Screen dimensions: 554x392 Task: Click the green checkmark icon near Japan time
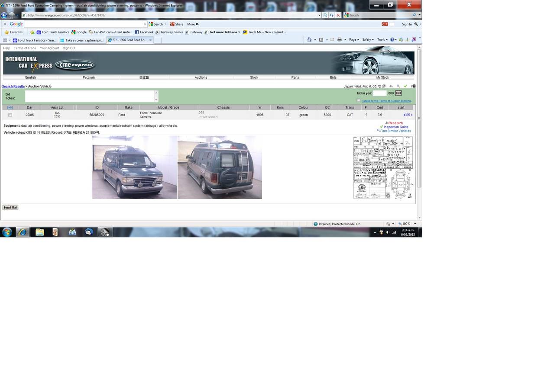(x=405, y=86)
